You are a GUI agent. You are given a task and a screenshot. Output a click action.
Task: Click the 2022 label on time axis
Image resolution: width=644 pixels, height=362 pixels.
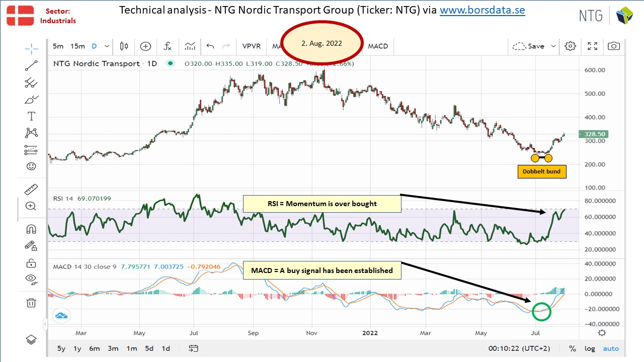pyautogui.click(x=370, y=333)
